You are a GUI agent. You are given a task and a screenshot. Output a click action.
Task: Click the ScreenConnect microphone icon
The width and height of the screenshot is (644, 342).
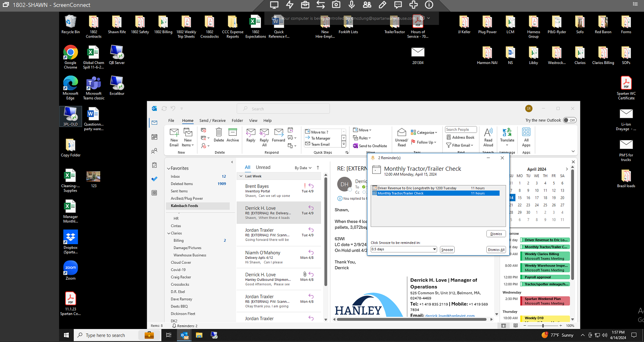click(x=352, y=5)
